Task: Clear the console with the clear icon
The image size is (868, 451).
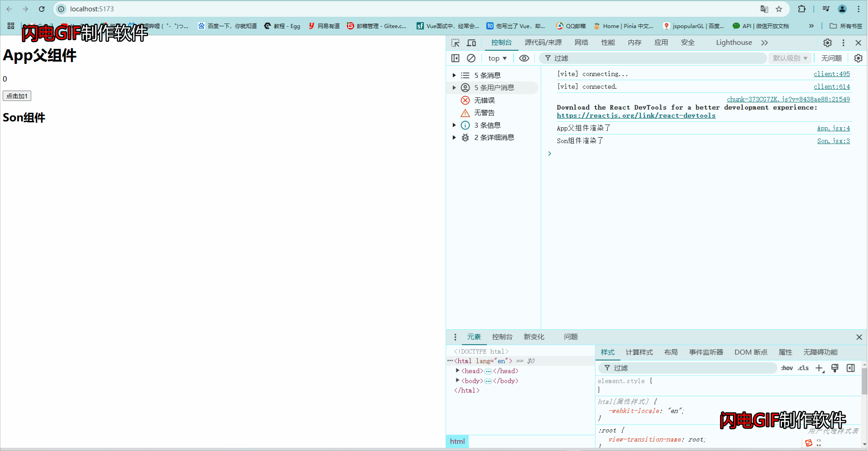Action: coord(471,58)
